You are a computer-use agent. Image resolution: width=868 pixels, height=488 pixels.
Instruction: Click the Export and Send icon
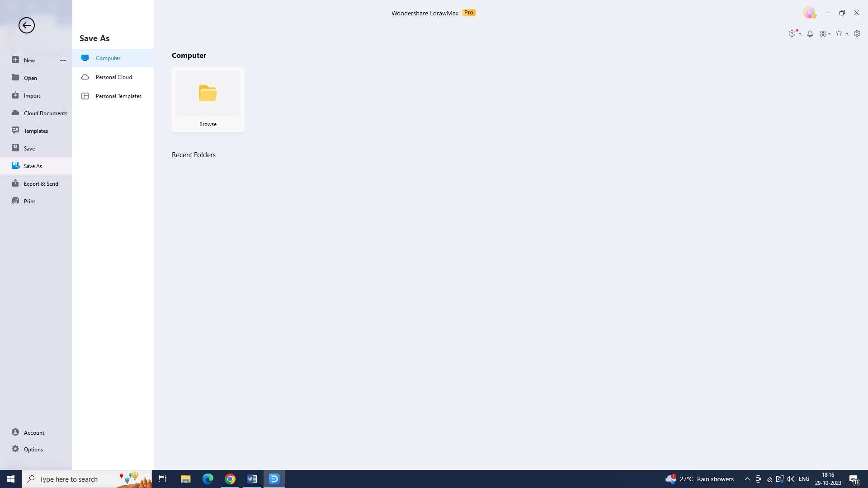15,183
